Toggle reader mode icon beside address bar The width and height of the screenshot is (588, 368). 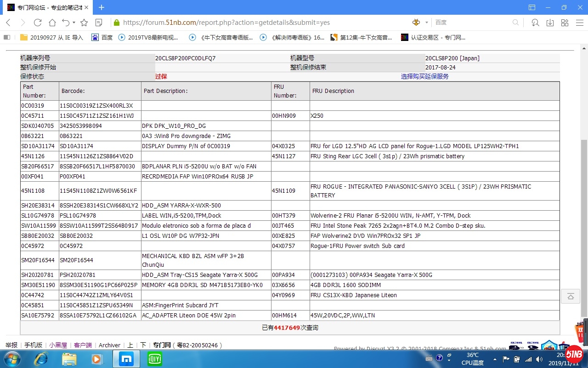[x=99, y=23]
